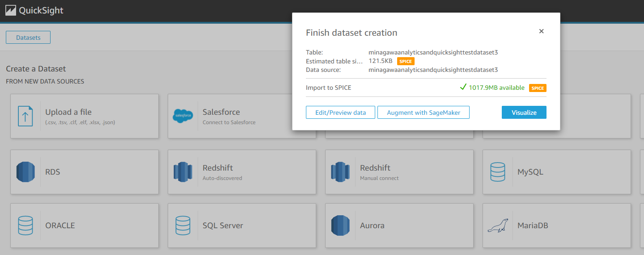This screenshot has height=255, width=644.
Task: Open the Datasets page
Action: (x=28, y=38)
